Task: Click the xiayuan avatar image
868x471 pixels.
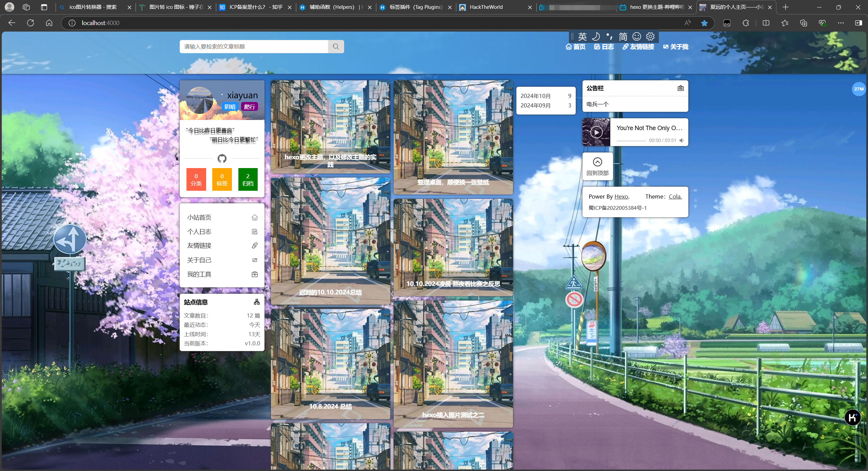Action: tap(200, 100)
